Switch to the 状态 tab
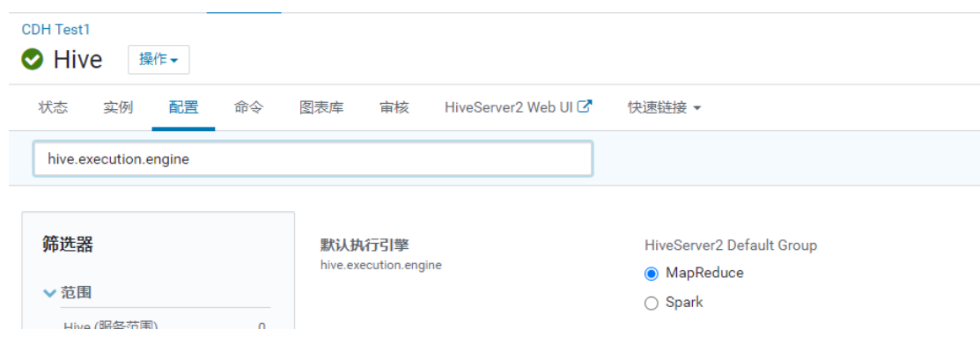 tap(53, 107)
